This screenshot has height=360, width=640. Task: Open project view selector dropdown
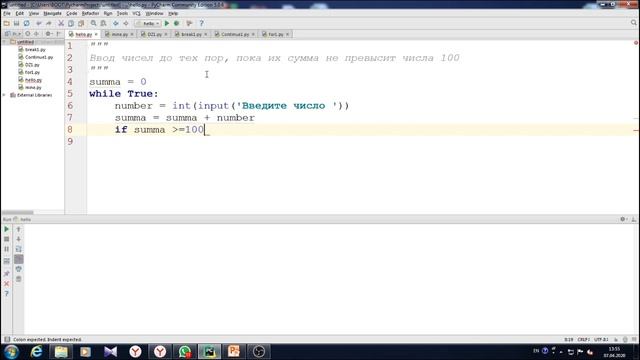coord(12,34)
